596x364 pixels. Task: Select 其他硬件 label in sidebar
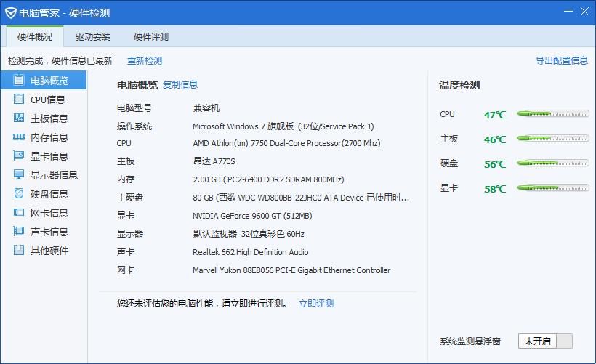pyautogui.click(x=49, y=251)
